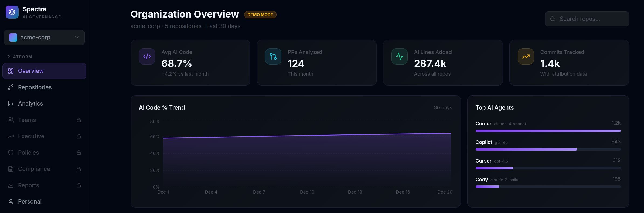Select the 124 PRs Analyzed value
This screenshot has height=213, width=644.
pyautogui.click(x=296, y=64)
